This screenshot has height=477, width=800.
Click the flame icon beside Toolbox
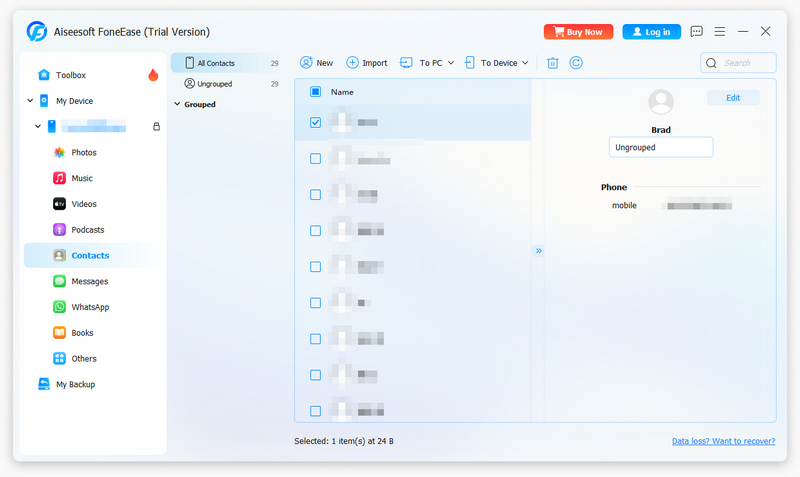[x=153, y=75]
